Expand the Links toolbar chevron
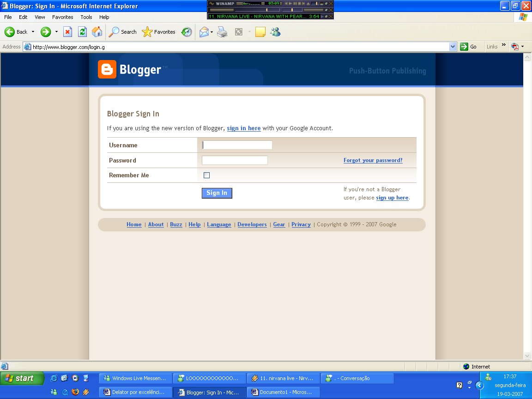This screenshot has width=532, height=399. point(503,45)
